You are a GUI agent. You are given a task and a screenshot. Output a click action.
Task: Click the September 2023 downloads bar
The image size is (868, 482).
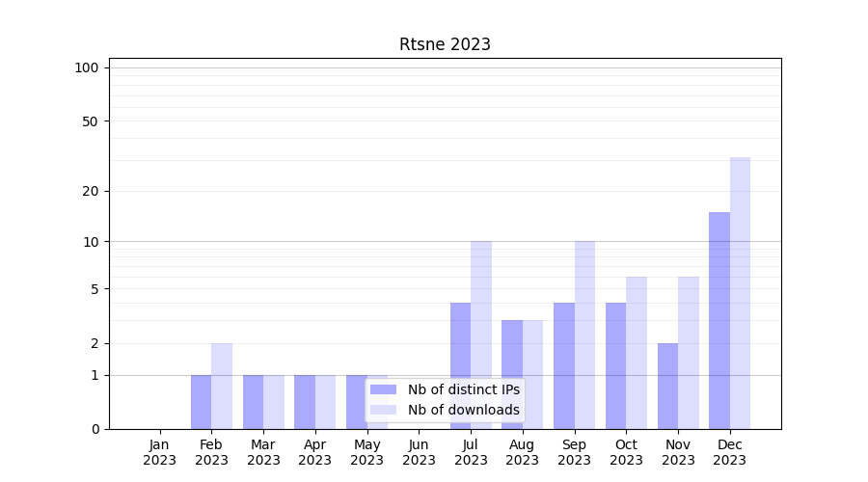(584, 335)
